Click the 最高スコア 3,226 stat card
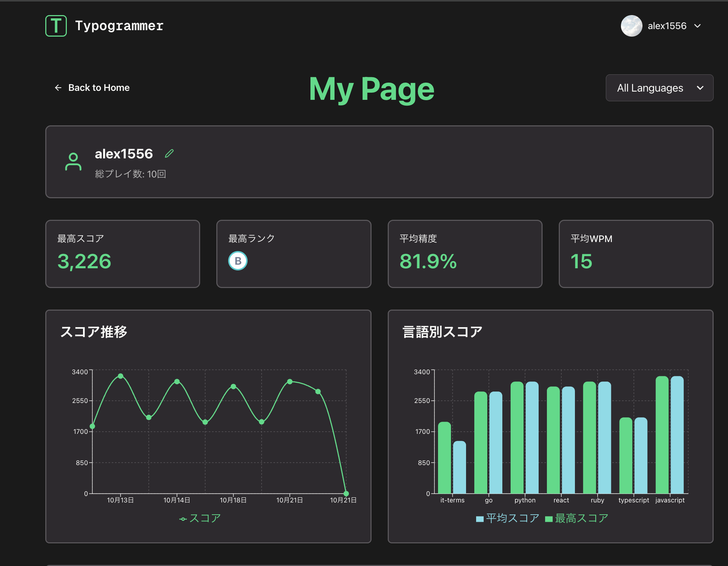The width and height of the screenshot is (728, 566). pos(123,254)
